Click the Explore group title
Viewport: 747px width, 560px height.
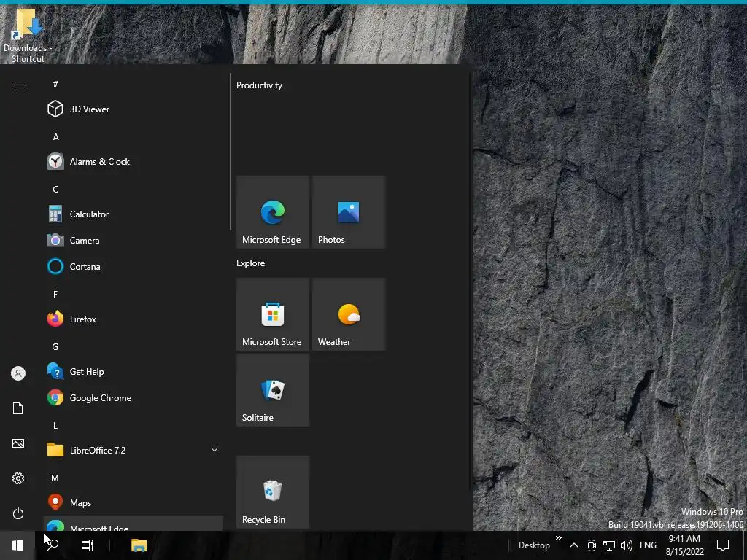[251, 262]
